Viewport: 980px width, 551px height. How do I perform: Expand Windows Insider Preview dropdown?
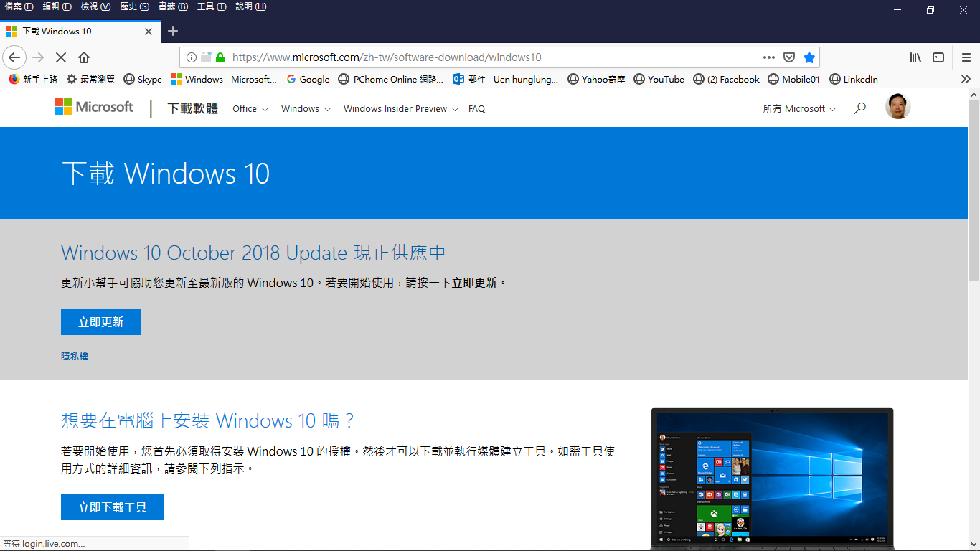click(400, 109)
